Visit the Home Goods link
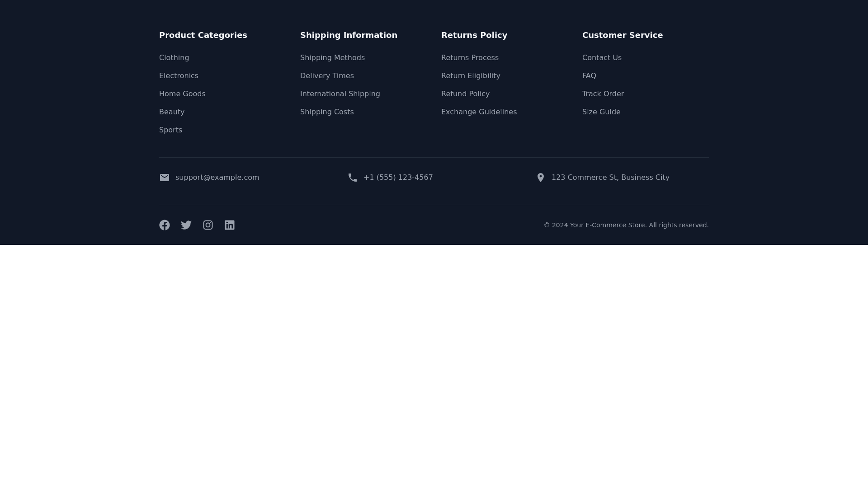 [x=182, y=94]
